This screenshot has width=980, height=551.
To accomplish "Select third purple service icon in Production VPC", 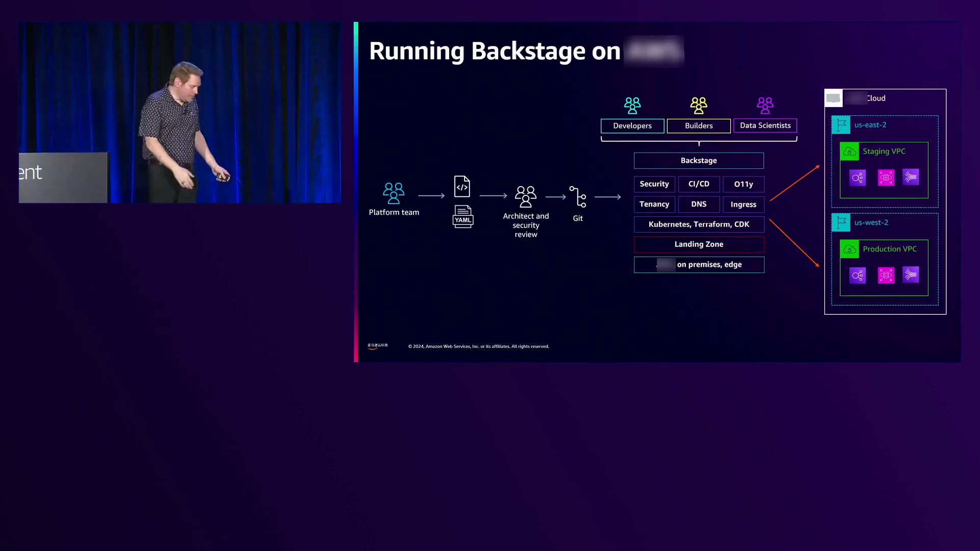I will 911,275.
